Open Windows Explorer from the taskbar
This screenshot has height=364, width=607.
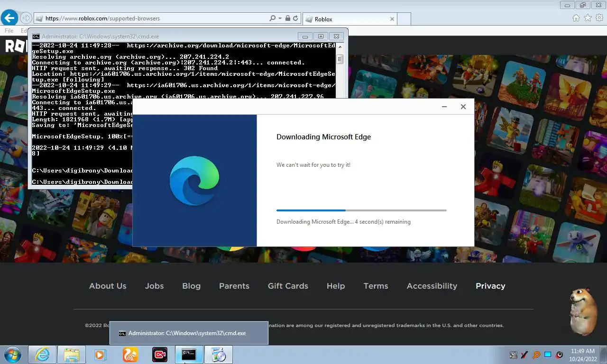[72, 355]
